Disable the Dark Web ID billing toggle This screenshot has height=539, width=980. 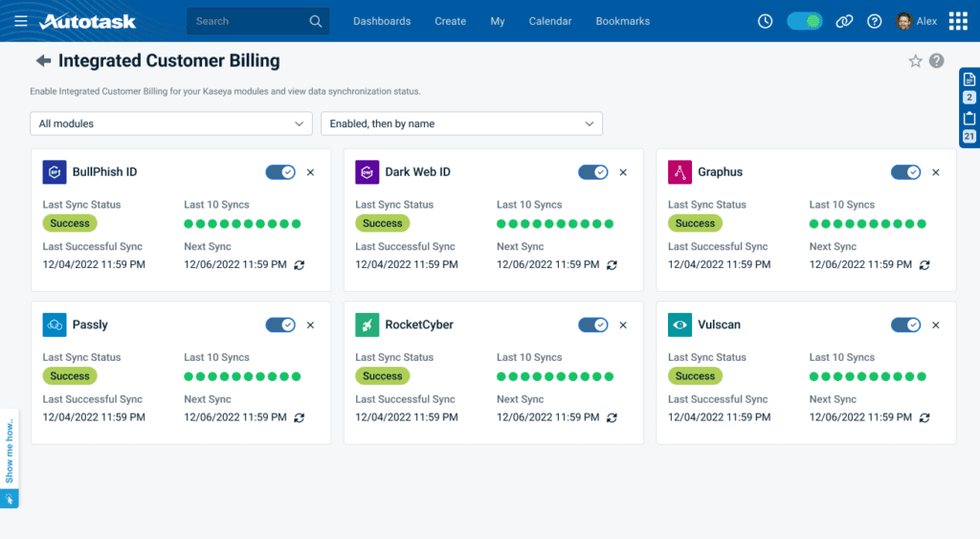[x=593, y=172]
